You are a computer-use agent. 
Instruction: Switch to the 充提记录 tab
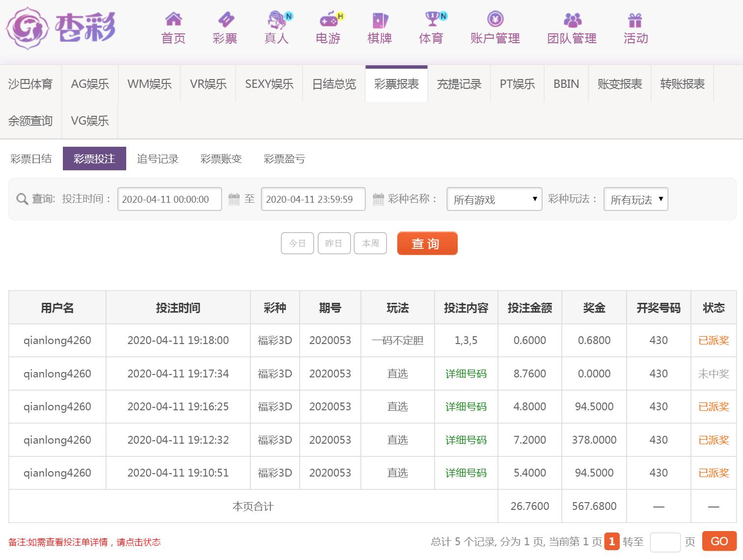click(459, 84)
